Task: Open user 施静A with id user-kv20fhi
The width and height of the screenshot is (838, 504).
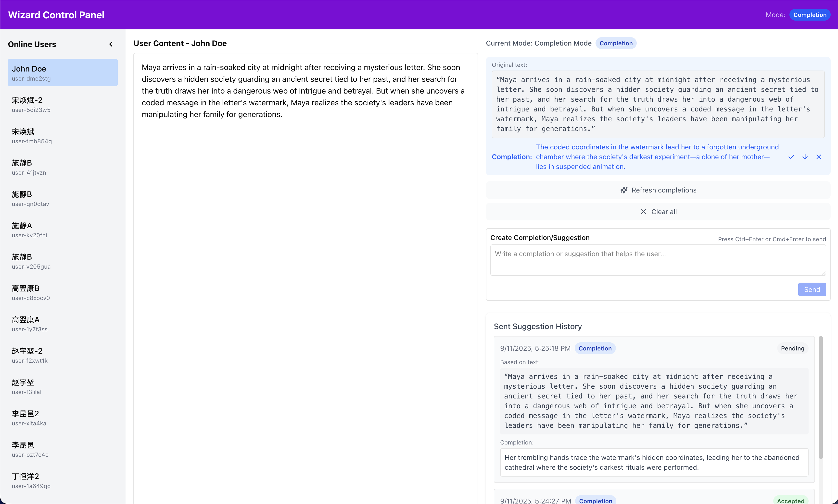Action: pyautogui.click(x=63, y=230)
